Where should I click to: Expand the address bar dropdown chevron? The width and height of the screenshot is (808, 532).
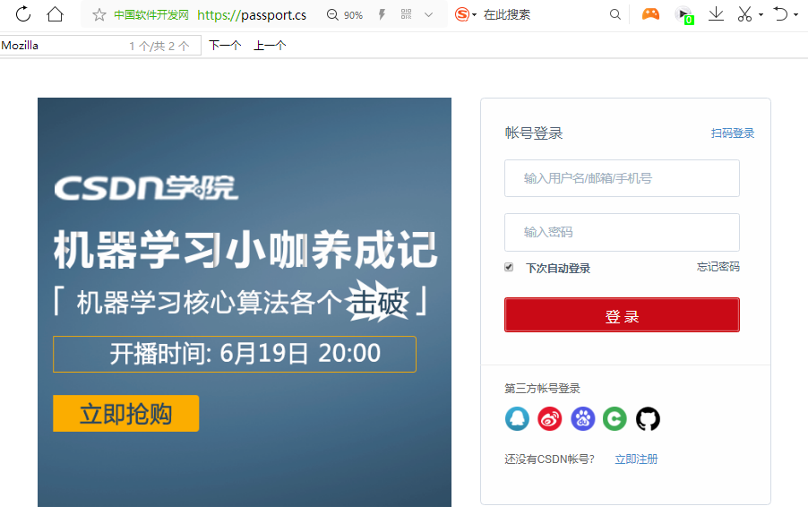click(x=428, y=15)
